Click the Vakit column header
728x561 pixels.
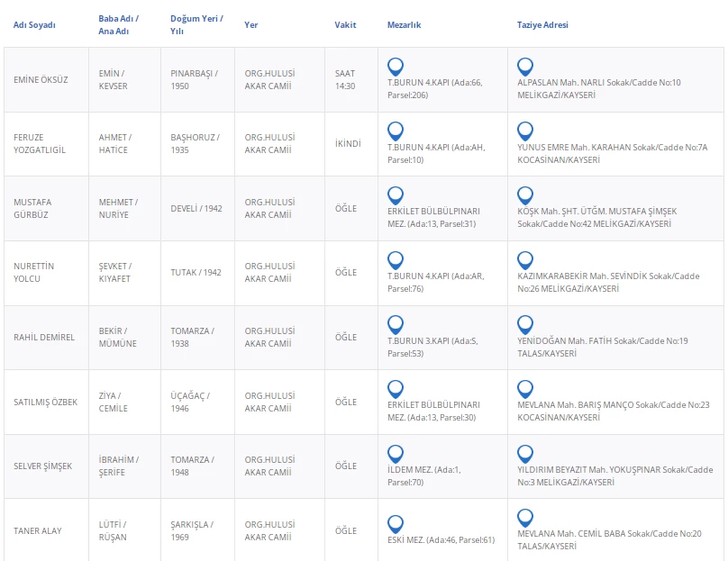345,25
